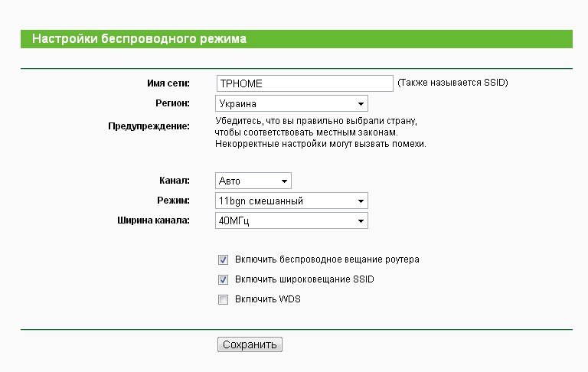Image resolution: width=588 pixels, height=372 pixels.
Task: Click the Имя сети label
Action: coord(168,83)
